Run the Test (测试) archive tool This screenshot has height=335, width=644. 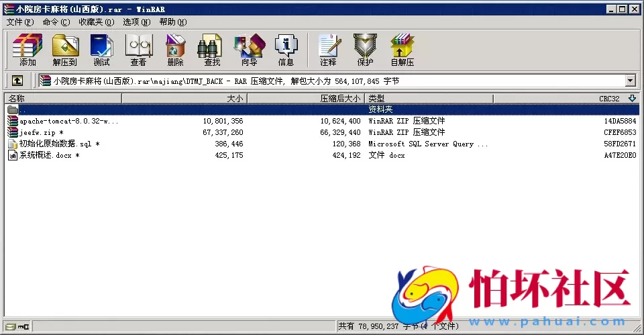point(101,50)
